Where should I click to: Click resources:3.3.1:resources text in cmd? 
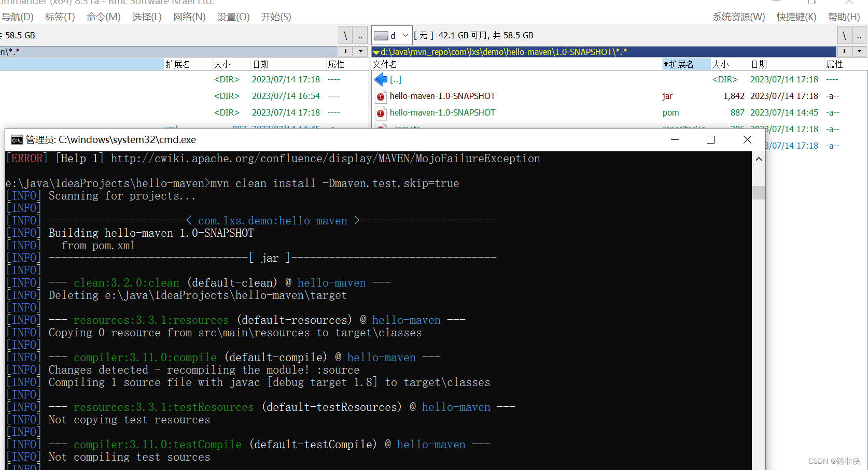tap(151, 320)
